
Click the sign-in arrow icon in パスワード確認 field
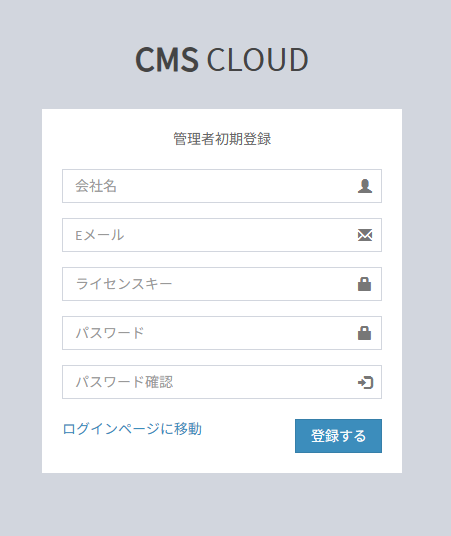(x=365, y=382)
